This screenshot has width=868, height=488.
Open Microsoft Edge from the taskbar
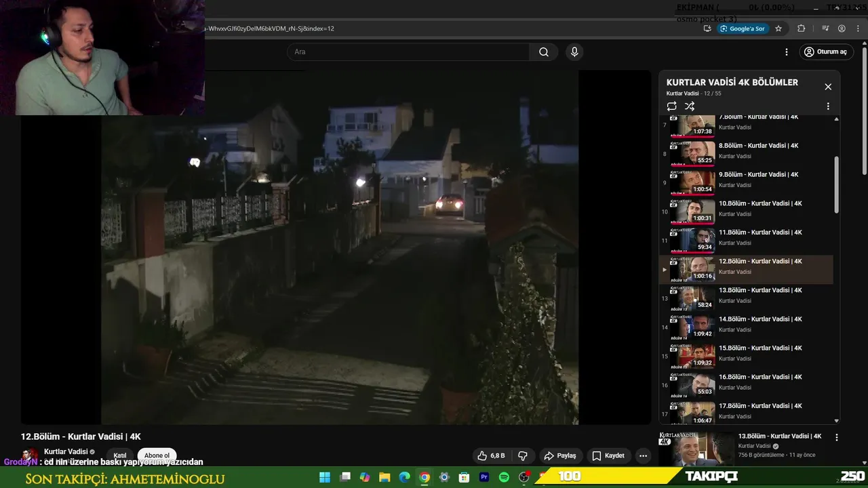(405, 477)
